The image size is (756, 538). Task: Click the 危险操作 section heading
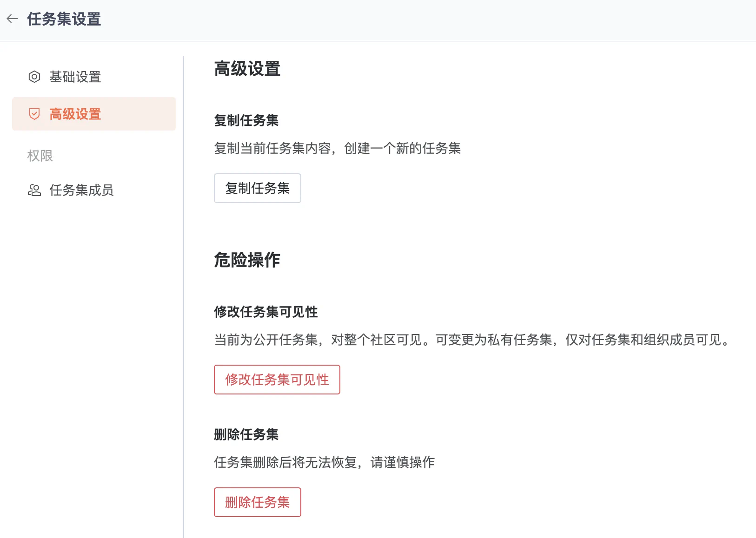coord(247,260)
